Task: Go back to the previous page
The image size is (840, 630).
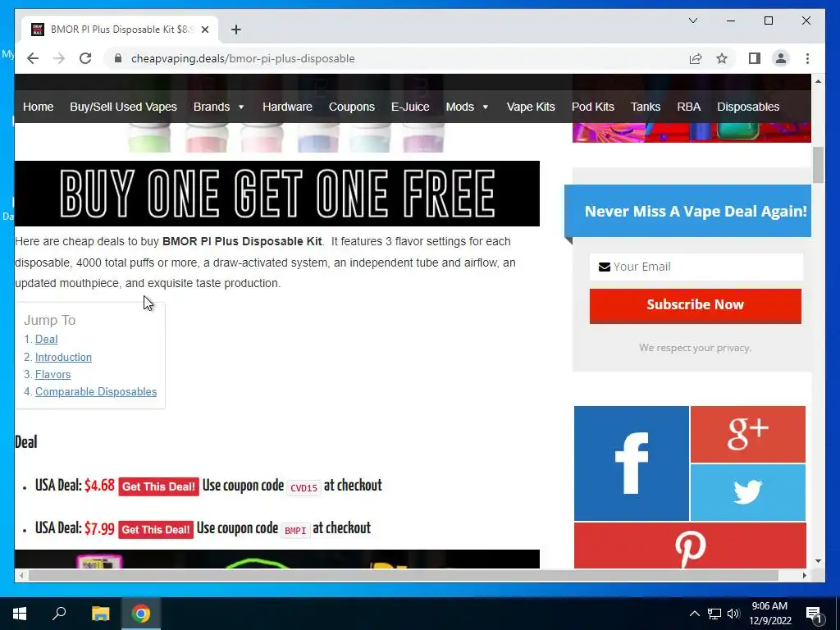Action: 33,58
